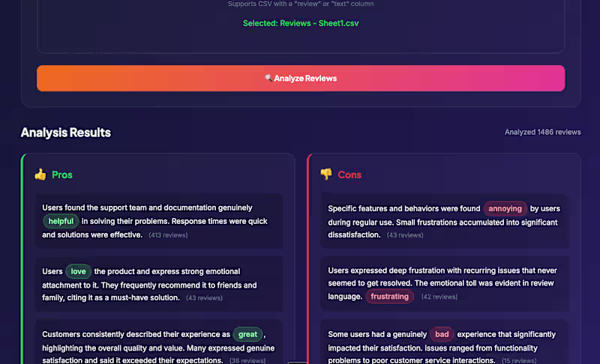Click the "413 reviews" count label

pyautogui.click(x=168, y=235)
